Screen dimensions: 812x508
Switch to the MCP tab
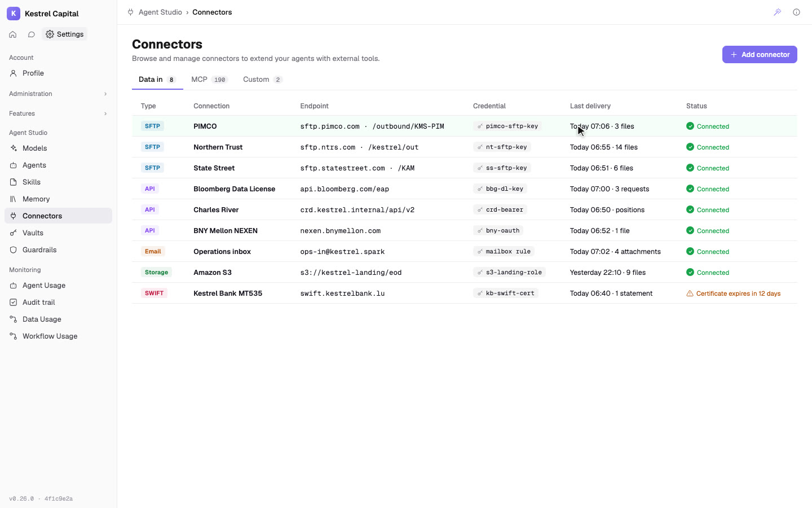[x=209, y=80]
